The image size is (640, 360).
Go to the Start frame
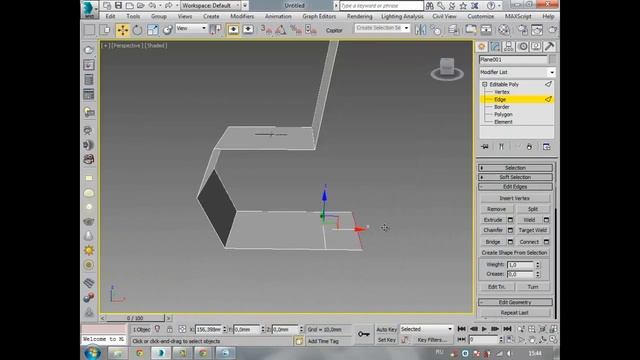pos(462,329)
